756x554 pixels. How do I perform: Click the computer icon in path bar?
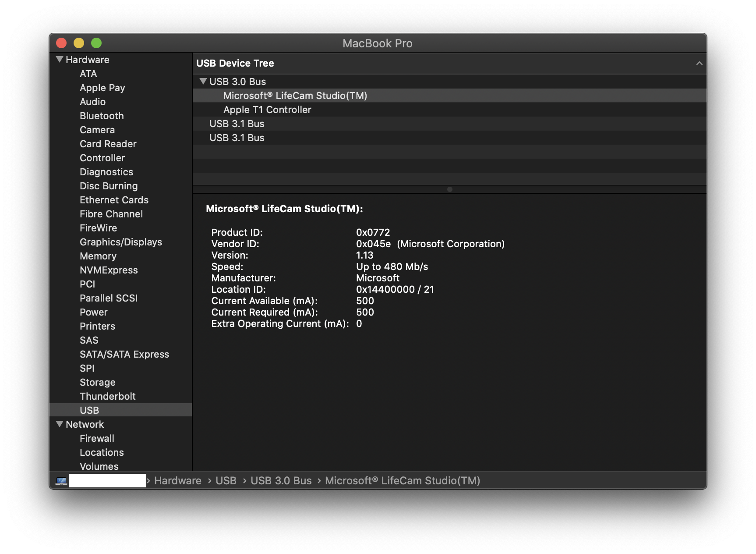point(61,481)
